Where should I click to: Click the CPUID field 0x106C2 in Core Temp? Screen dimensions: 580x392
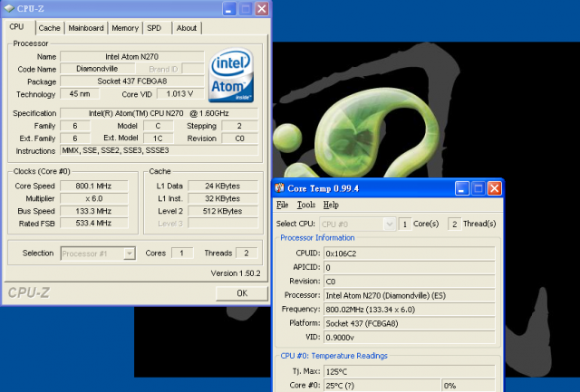pyautogui.click(x=410, y=253)
